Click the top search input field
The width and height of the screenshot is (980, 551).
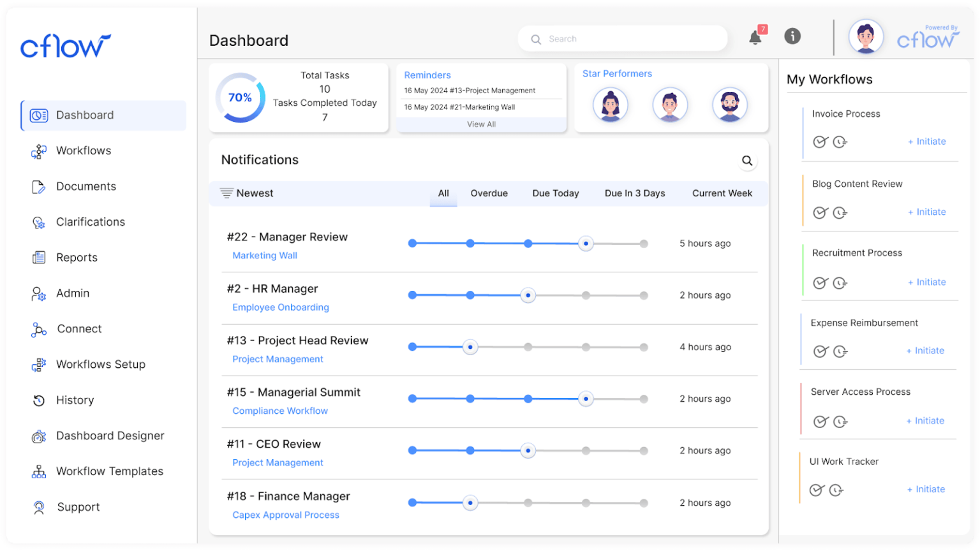pos(622,38)
